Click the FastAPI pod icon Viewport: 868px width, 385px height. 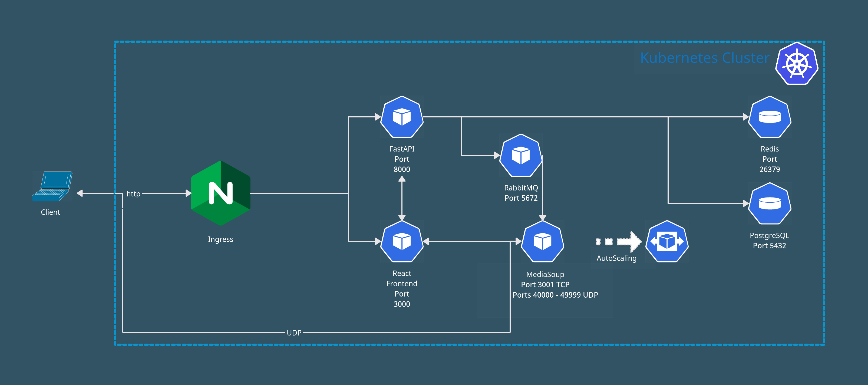(402, 117)
